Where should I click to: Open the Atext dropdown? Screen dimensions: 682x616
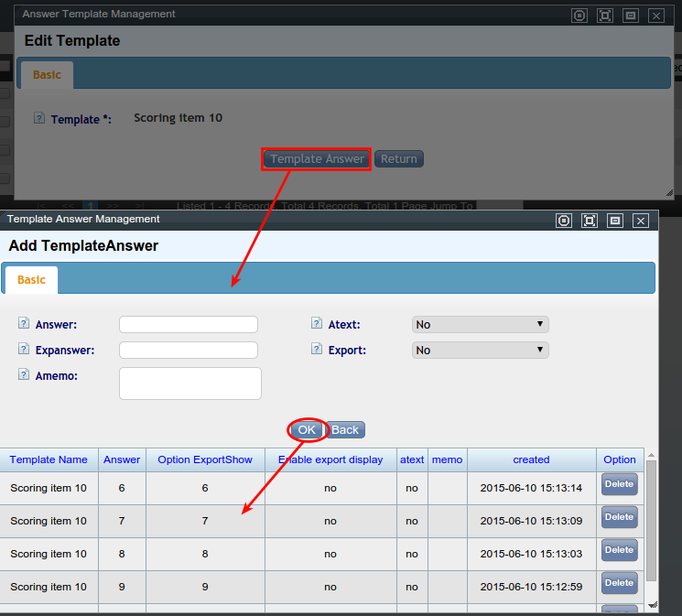pyautogui.click(x=480, y=325)
